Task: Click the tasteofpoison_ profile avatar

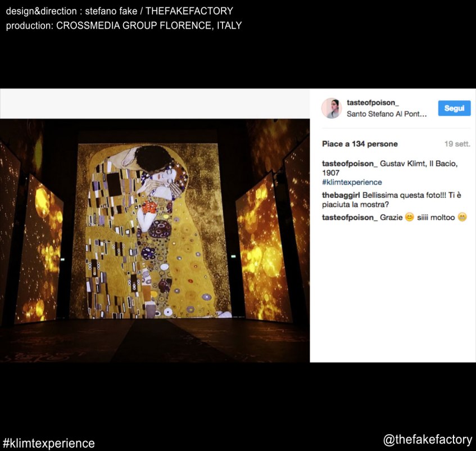Action: pos(332,108)
